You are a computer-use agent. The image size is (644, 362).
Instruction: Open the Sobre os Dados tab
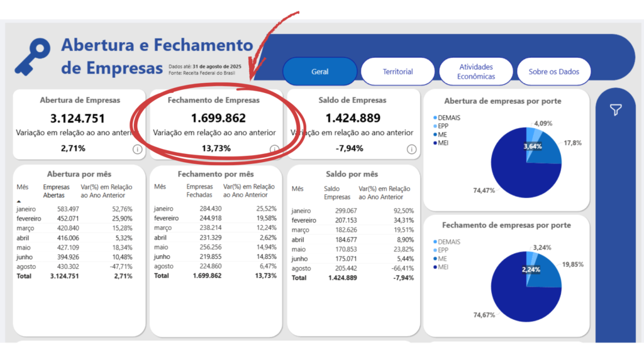[x=553, y=72]
